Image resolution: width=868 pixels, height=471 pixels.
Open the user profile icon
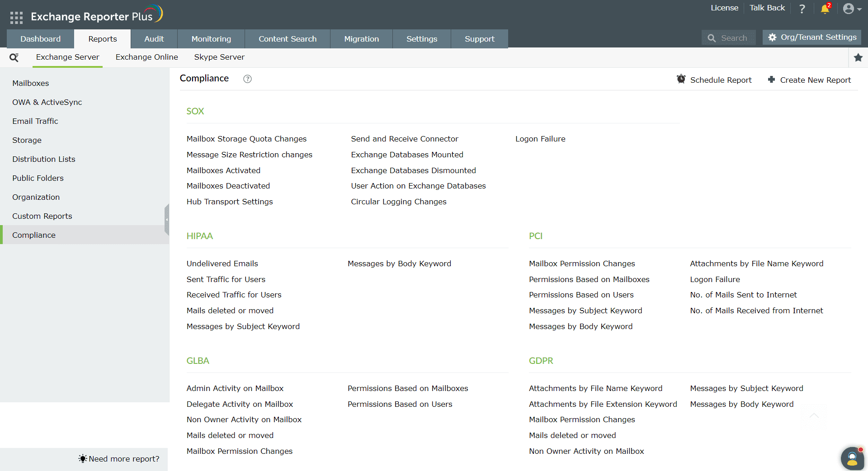click(849, 8)
